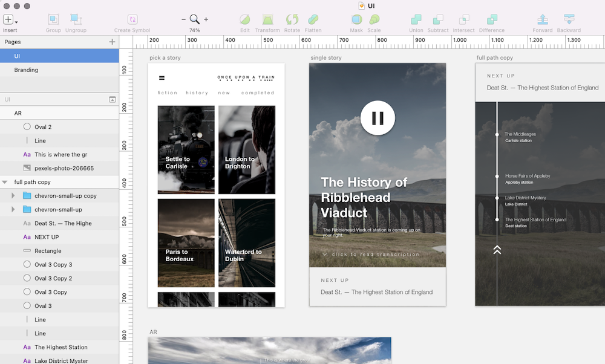Apply the Union boolean operation
This screenshot has width=605, height=364.
point(416,19)
